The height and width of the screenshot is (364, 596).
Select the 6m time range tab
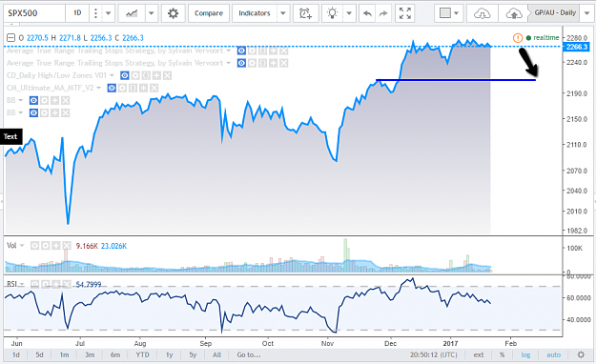115,354
